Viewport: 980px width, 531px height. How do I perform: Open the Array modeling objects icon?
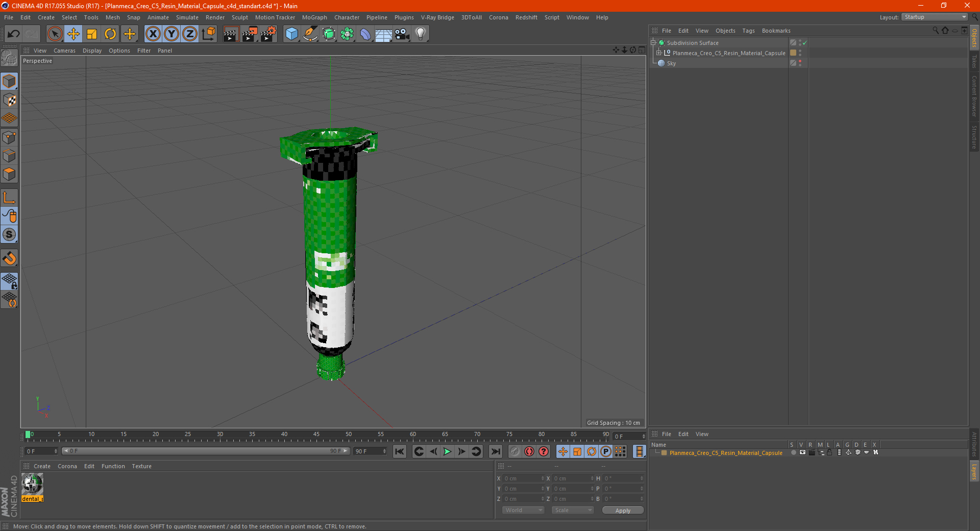pos(347,34)
